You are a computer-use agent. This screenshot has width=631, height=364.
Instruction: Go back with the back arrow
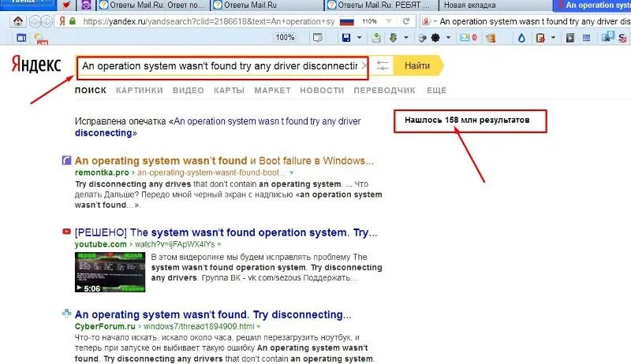[x=35, y=21]
